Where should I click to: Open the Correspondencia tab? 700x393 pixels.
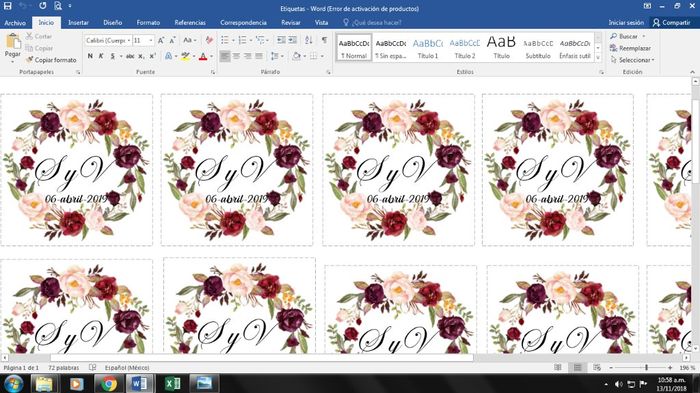(x=243, y=22)
